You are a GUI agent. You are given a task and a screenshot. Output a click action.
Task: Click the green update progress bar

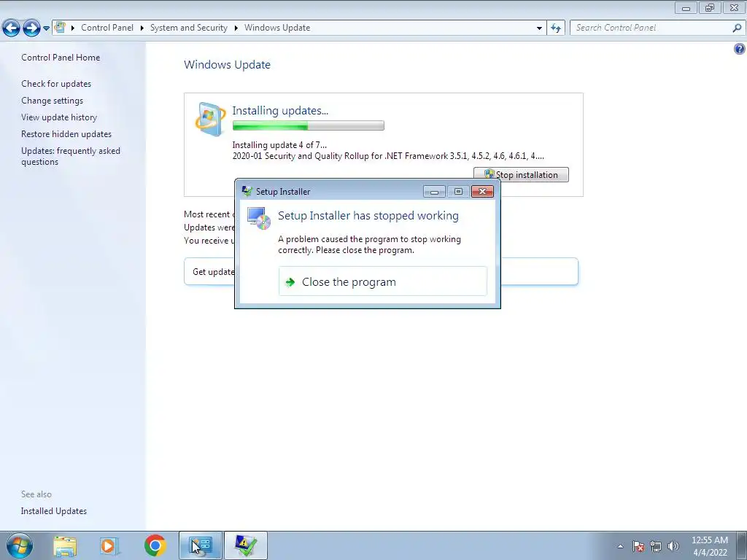coord(308,125)
